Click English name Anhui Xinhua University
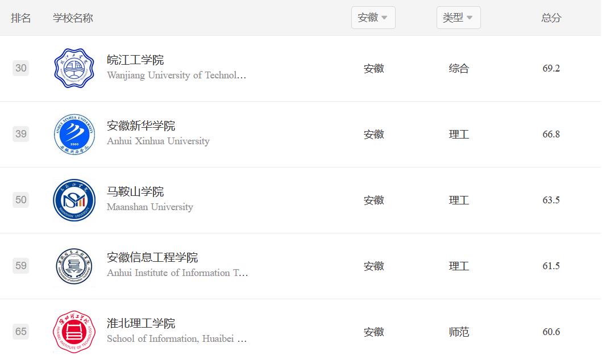The width and height of the screenshot is (602, 364). (x=158, y=141)
